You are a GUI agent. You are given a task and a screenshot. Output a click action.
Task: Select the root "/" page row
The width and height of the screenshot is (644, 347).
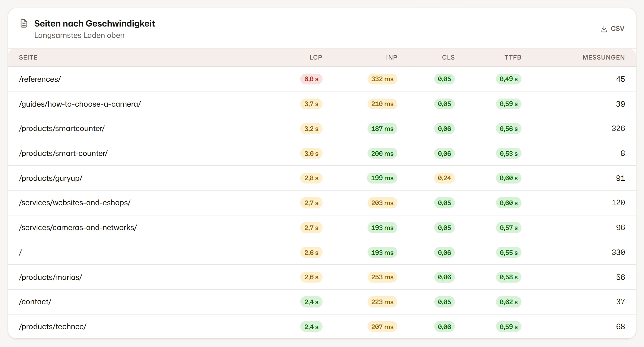pyautogui.click(x=322, y=253)
